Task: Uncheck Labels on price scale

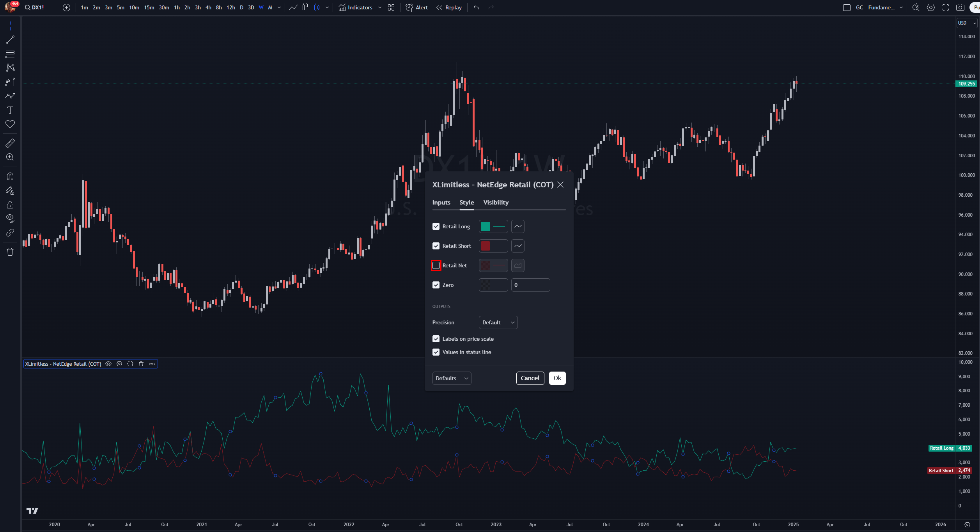Action: pyautogui.click(x=436, y=339)
